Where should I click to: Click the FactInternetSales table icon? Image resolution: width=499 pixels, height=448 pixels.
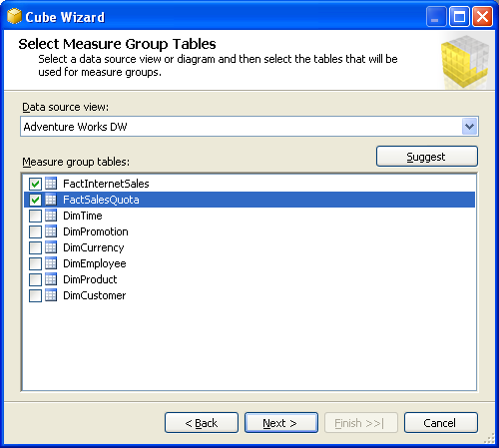tap(51, 184)
